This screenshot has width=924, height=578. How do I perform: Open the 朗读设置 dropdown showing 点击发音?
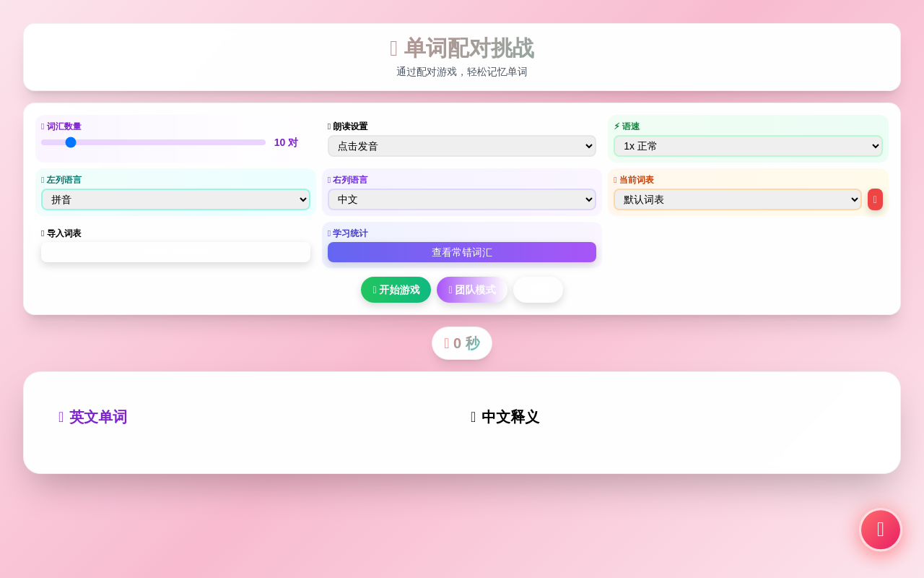coord(461,145)
